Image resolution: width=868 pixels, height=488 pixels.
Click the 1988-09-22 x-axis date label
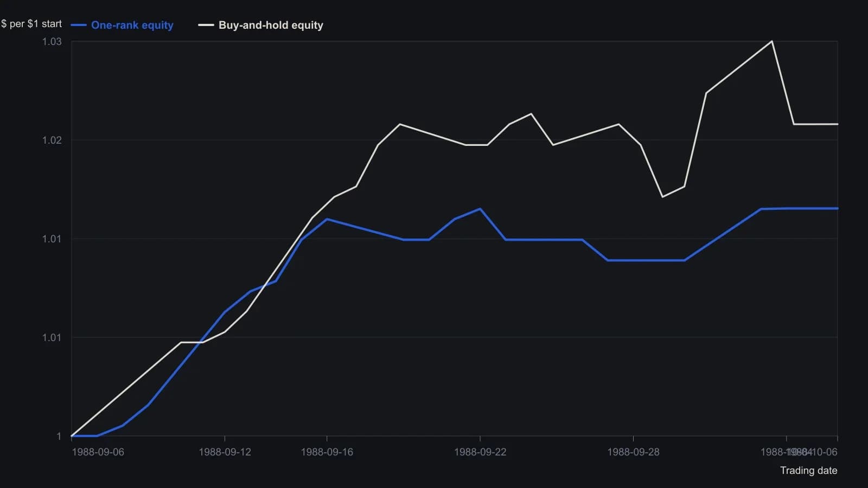coord(480,452)
